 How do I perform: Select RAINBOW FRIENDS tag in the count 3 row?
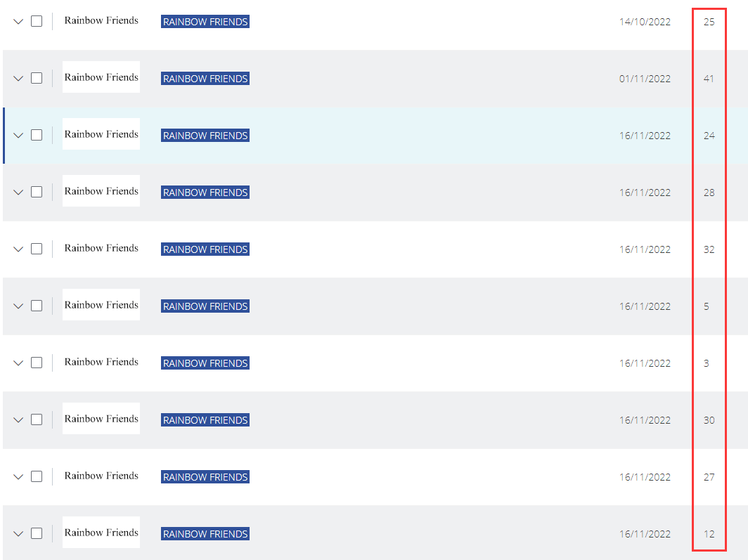(205, 363)
